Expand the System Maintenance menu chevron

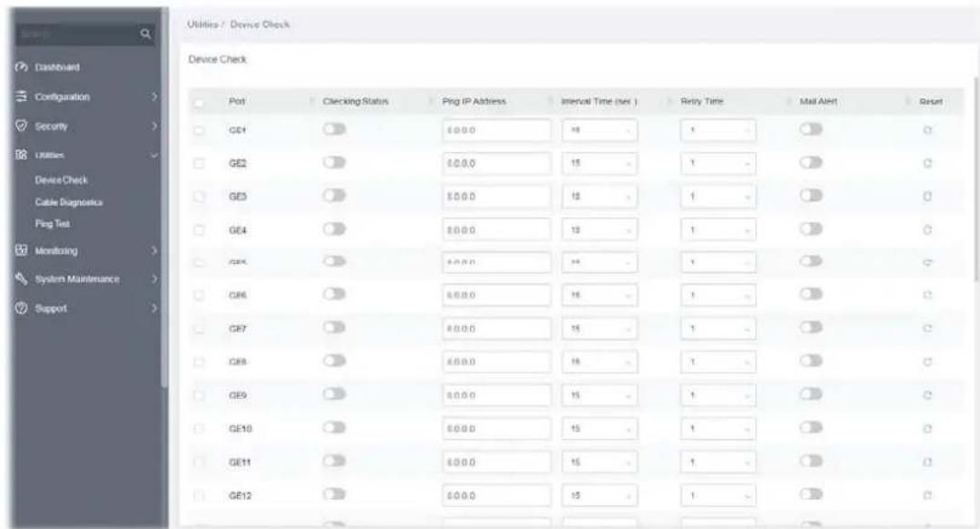click(154, 280)
